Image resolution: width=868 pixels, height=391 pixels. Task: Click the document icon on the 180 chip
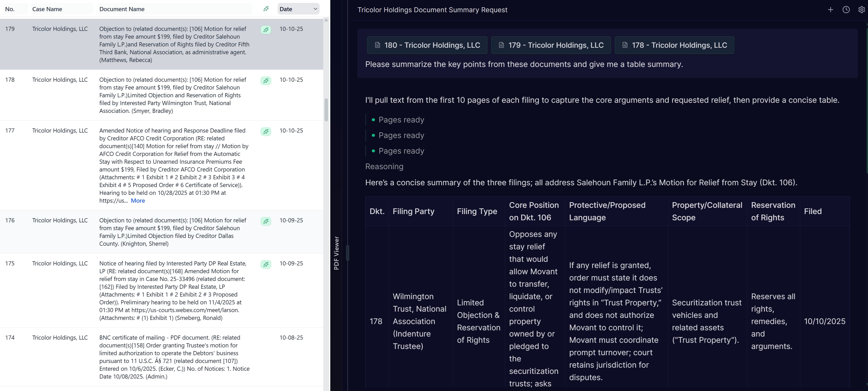click(377, 45)
